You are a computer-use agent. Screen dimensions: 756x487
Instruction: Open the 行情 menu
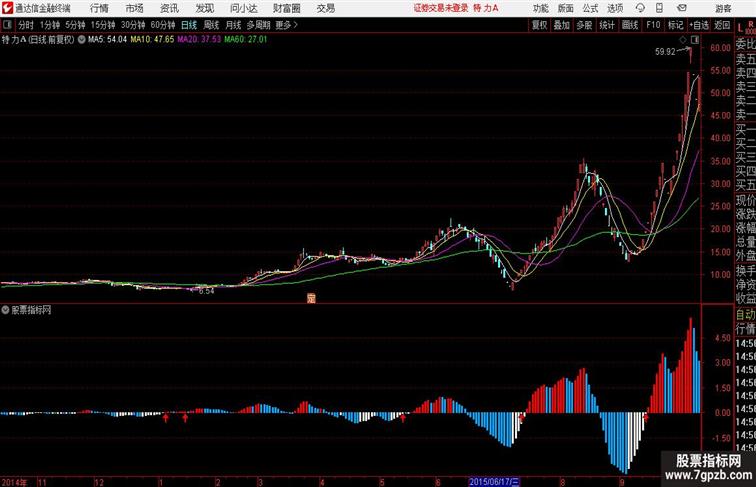[x=99, y=8]
